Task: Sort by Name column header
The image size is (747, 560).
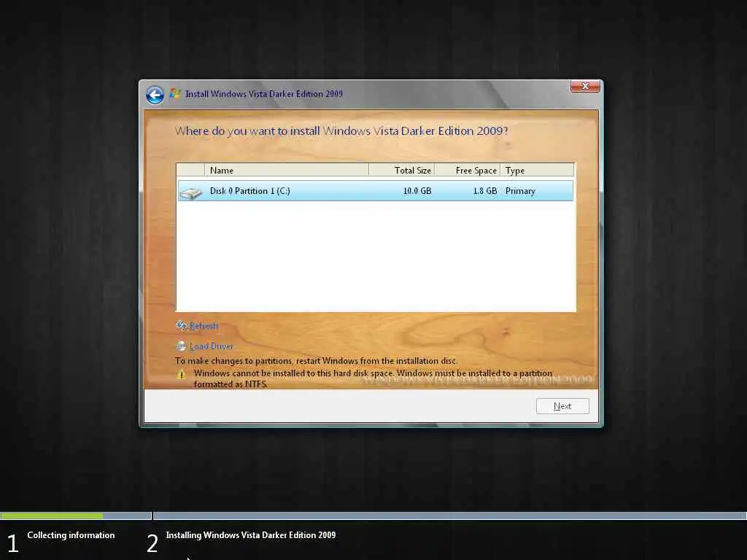Action: pos(286,170)
